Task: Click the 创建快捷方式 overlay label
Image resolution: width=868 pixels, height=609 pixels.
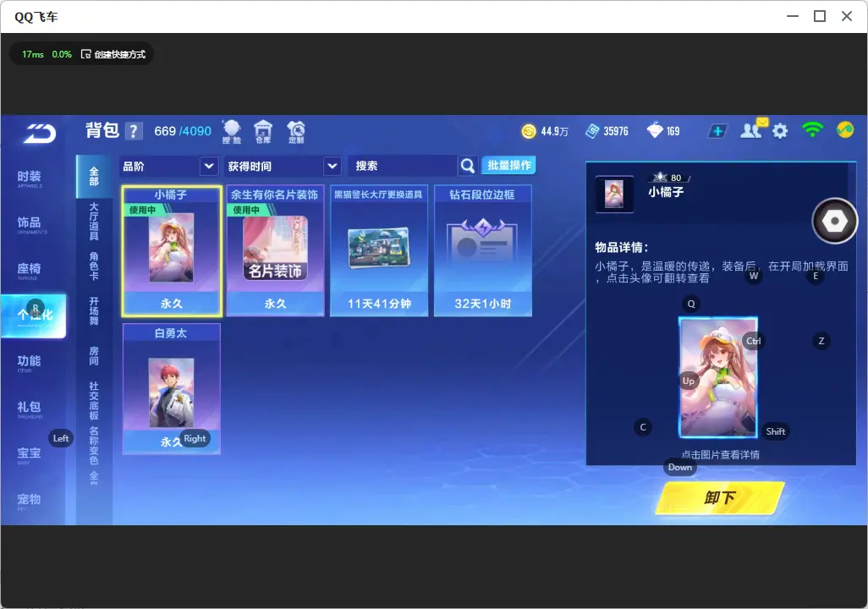Action: tap(119, 54)
